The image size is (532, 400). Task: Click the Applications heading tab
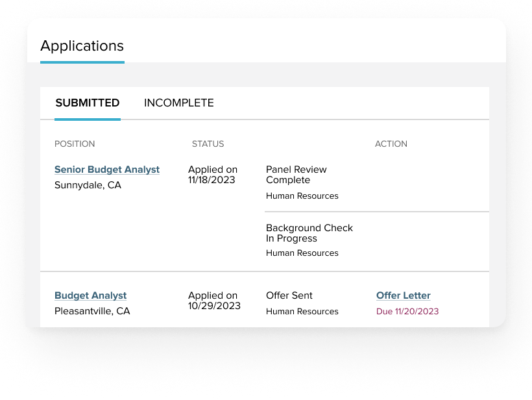click(82, 46)
